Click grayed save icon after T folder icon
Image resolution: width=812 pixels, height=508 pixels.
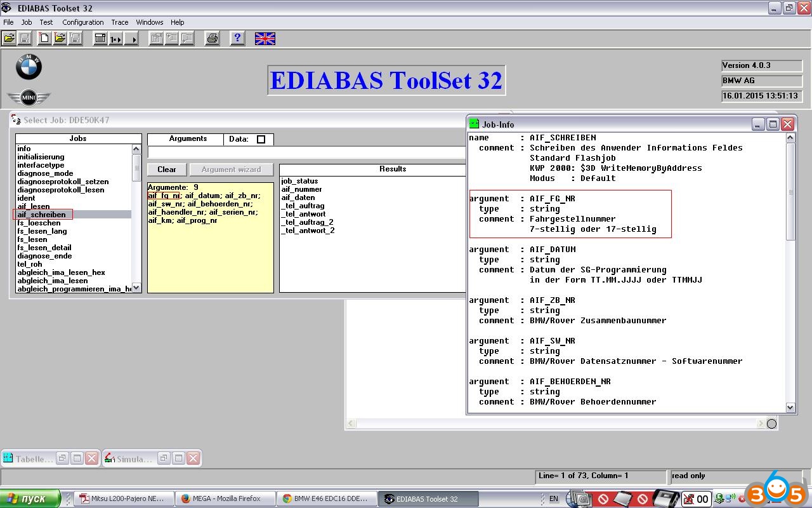point(75,39)
